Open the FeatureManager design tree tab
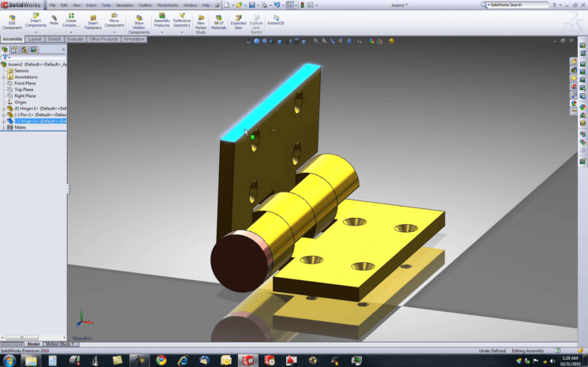This screenshot has height=367, width=588. click(x=5, y=50)
